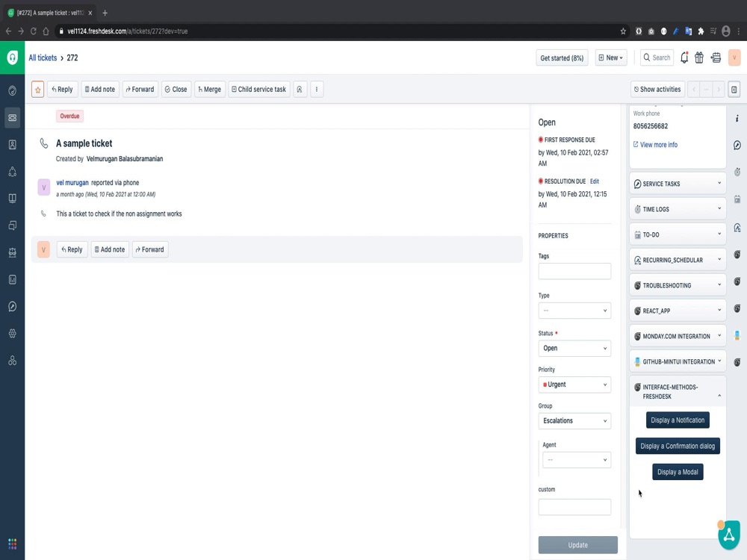Image resolution: width=747 pixels, height=560 pixels.
Task: Open the View more info link
Action: tap(655, 145)
